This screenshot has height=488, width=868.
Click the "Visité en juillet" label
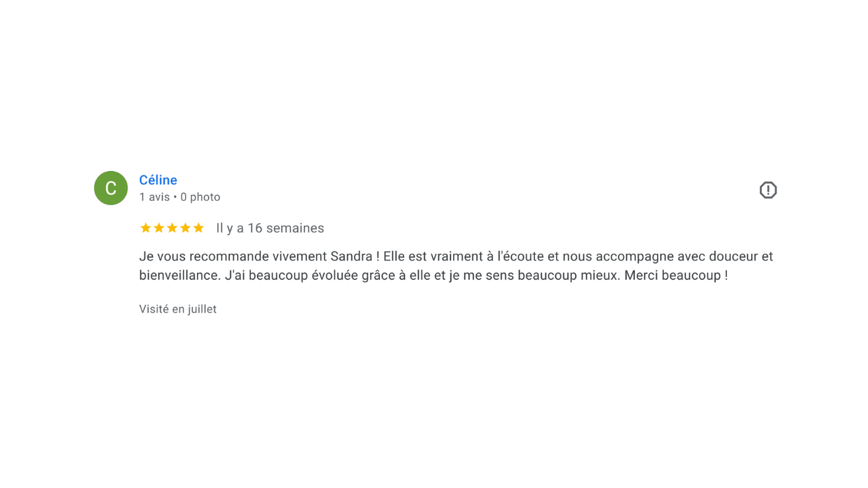click(x=178, y=309)
